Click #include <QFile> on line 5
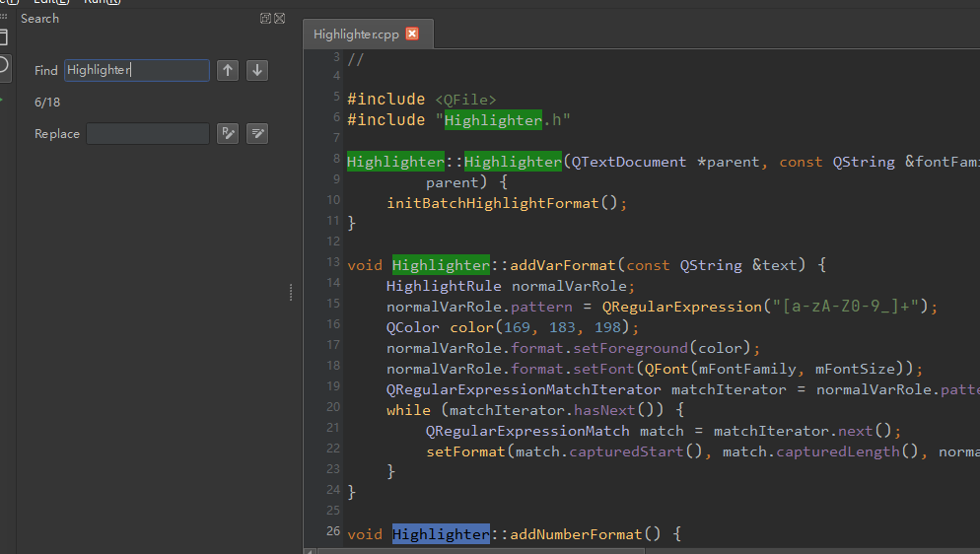The height and width of the screenshot is (554, 980). tap(421, 100)
